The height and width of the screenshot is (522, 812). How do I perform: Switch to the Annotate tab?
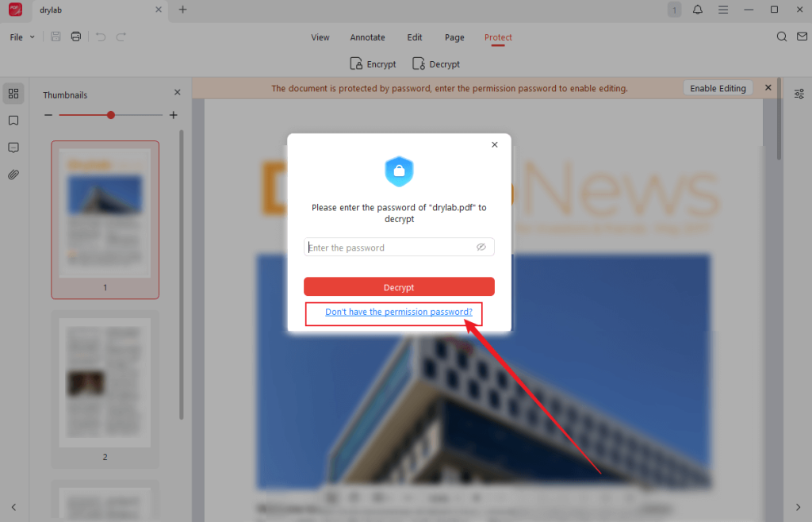[x=367, y=37]
